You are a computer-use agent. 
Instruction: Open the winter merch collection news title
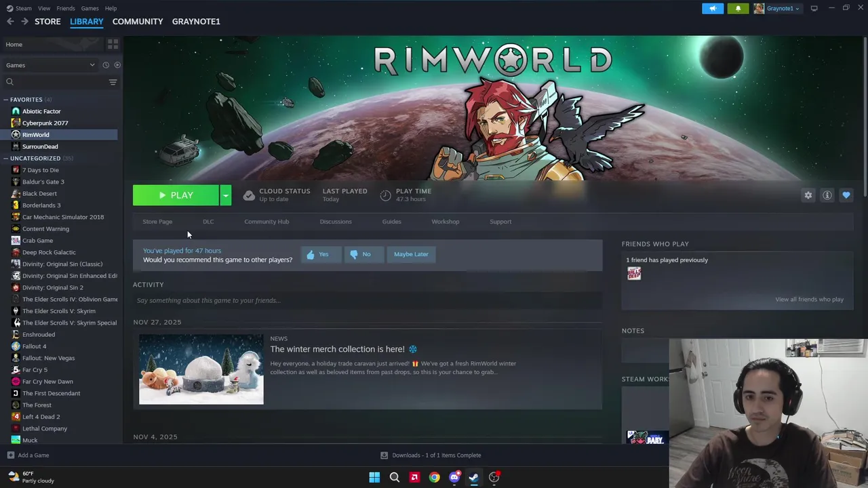[x=344, y=349]
